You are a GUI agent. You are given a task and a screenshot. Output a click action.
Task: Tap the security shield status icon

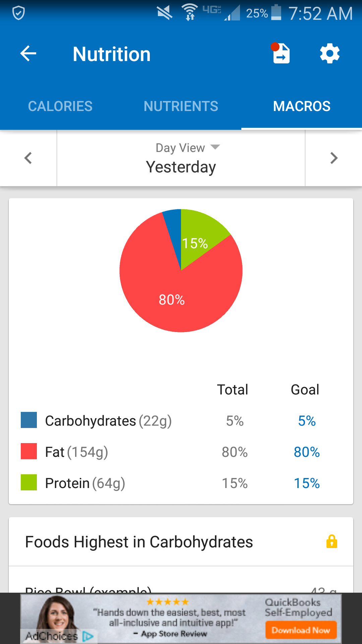[x=18, y=13]
